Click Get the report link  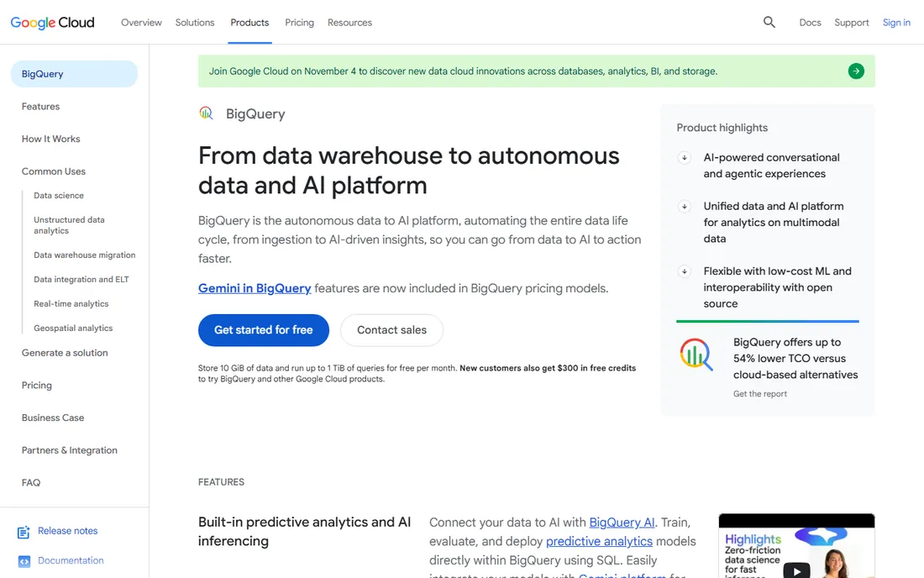tap(759, 393)
